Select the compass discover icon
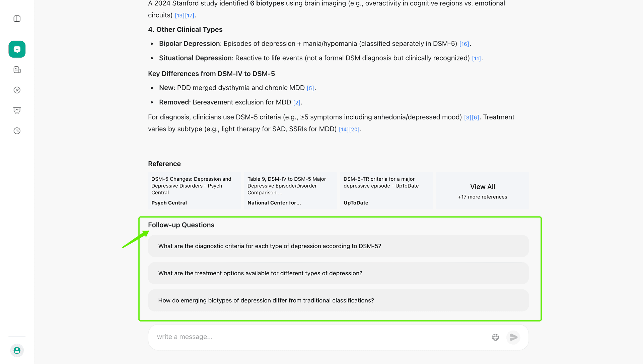The width and height of the screenshot is (643, 364). 17,90
